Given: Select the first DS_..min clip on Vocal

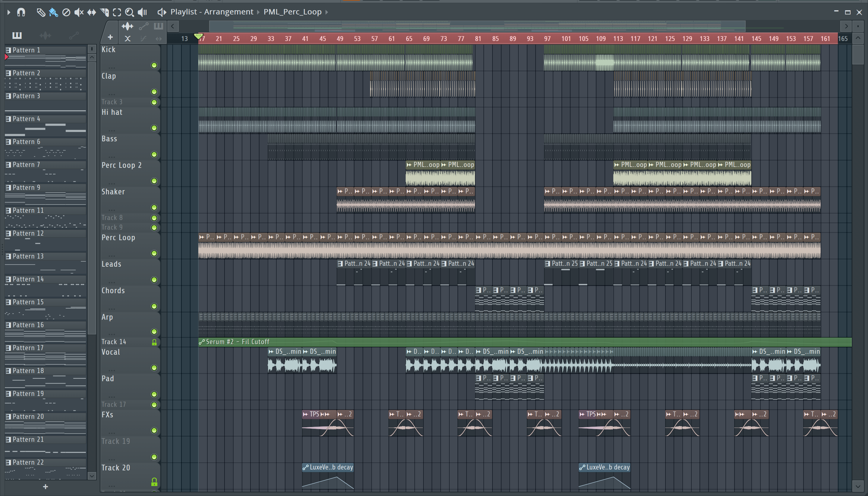Looking at the screenshot, I should (285, 360).
